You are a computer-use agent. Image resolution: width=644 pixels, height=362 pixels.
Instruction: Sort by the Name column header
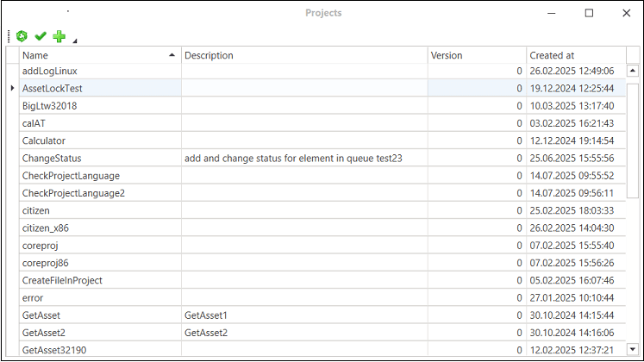(95, 55)
